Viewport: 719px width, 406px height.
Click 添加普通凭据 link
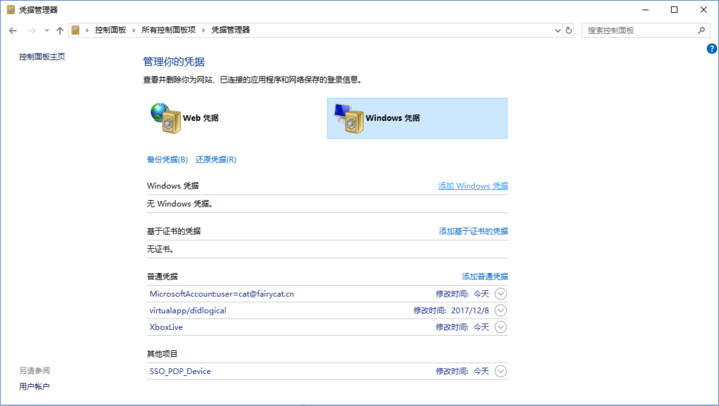click(x=484, y=276)
